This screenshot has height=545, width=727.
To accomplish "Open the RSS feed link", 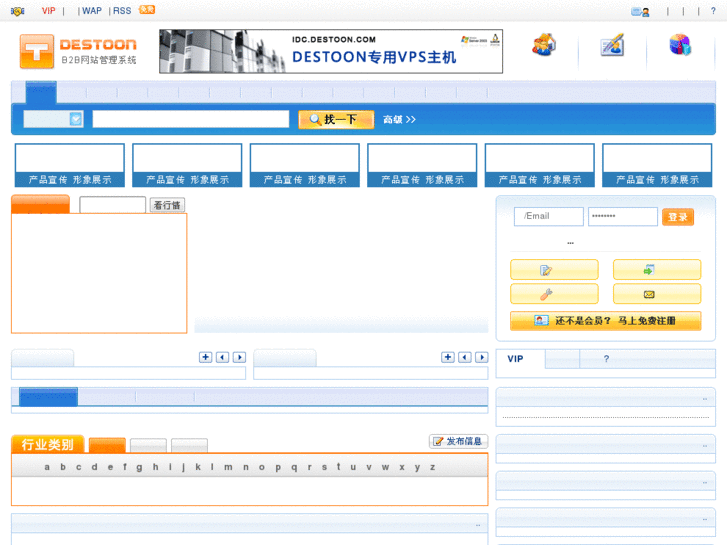I will pyautogui.click(x=122, y=11).
